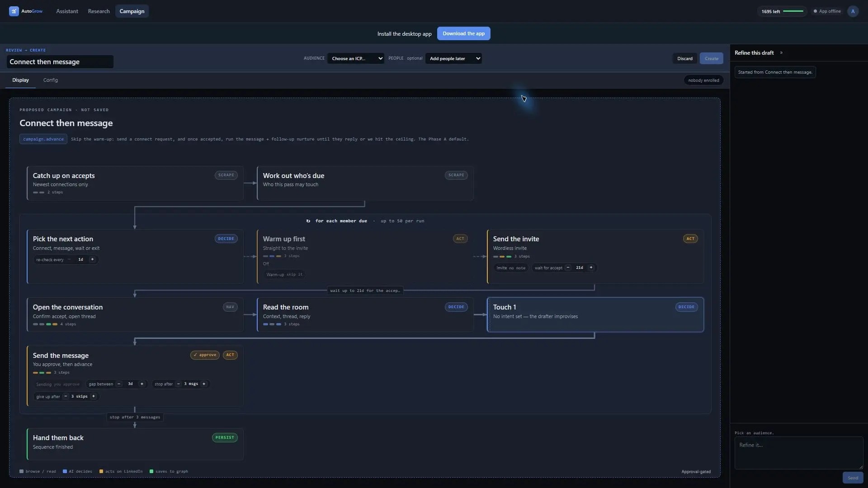Increase the stop after msgs count
Viewport: 868px width, 488px height.
click(204, 384)
